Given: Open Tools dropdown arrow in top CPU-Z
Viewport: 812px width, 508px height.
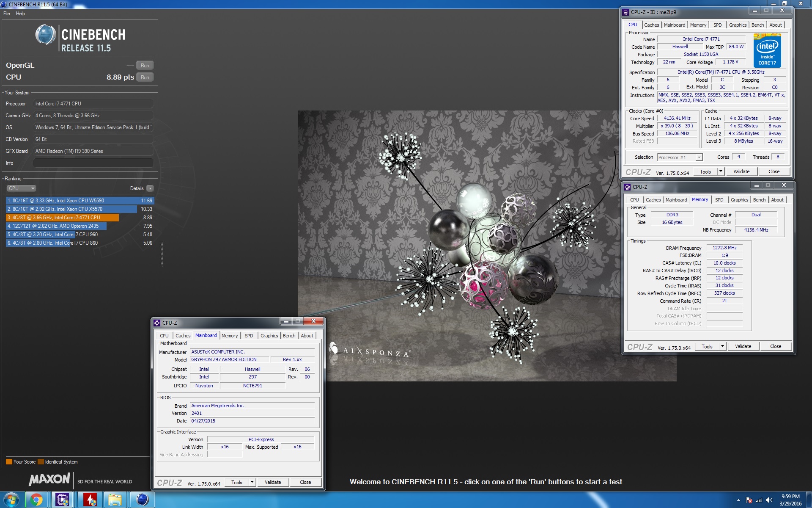Looking at the screenshot, I should (721, 171).
